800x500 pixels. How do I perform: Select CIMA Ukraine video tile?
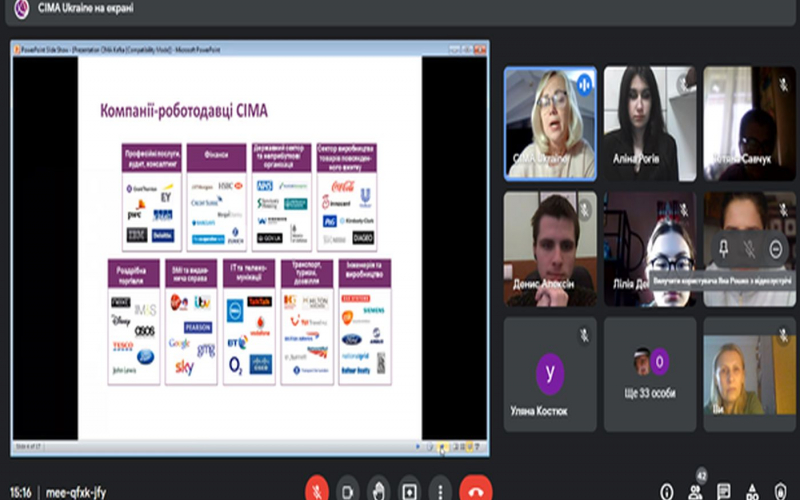coord(550,123)
